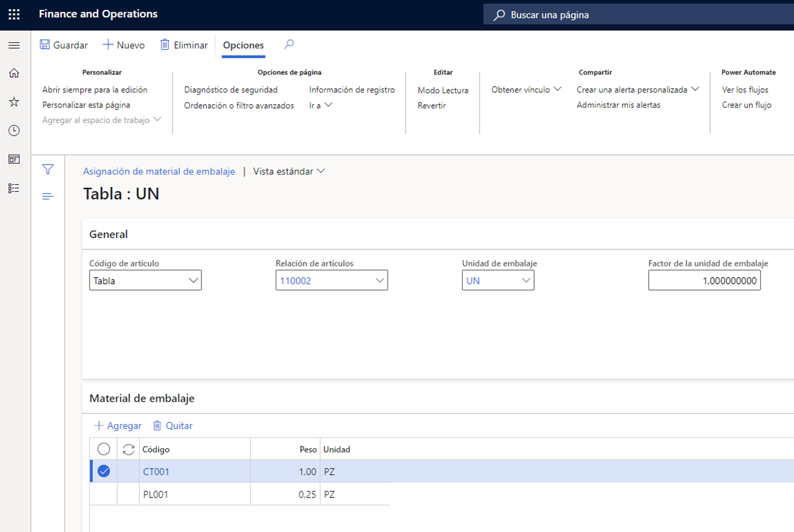794x532 pixels.
Task: Switch to the Opciones tab
Action: click(243, 45)
